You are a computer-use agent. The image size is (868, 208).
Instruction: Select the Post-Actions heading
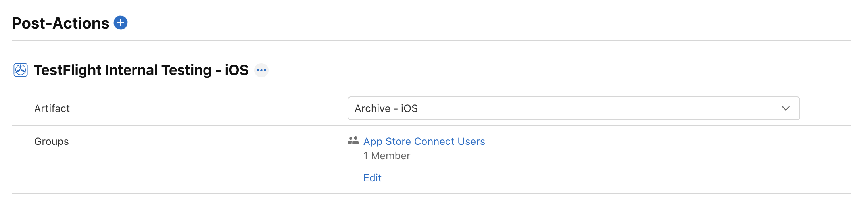pyautogui.click(x=61, y=23)
